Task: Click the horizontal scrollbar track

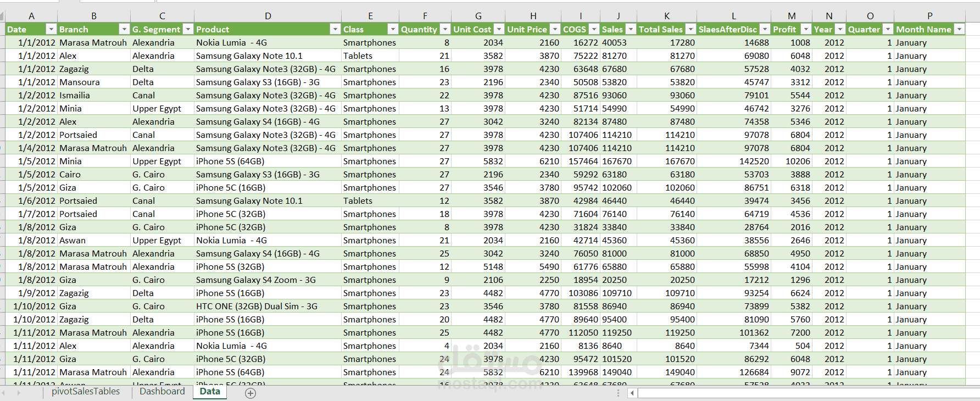Action: point(809,393)
